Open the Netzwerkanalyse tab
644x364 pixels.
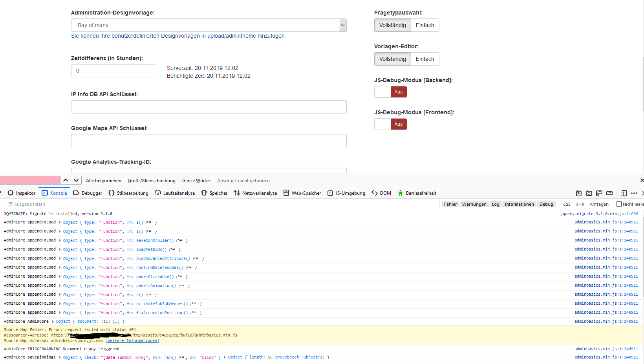coord(255,193)
